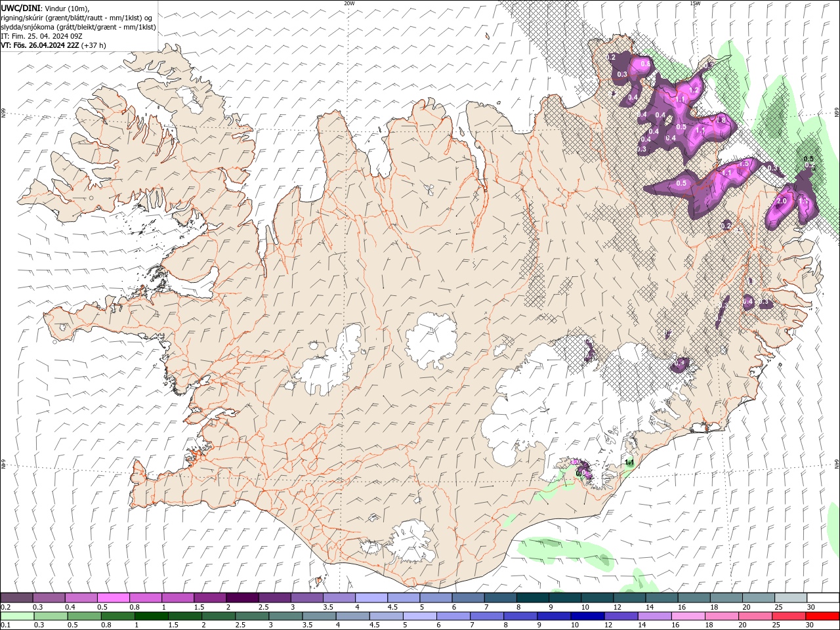Click the grey-green 2.5 swatch, lower row

pos(253,616)
